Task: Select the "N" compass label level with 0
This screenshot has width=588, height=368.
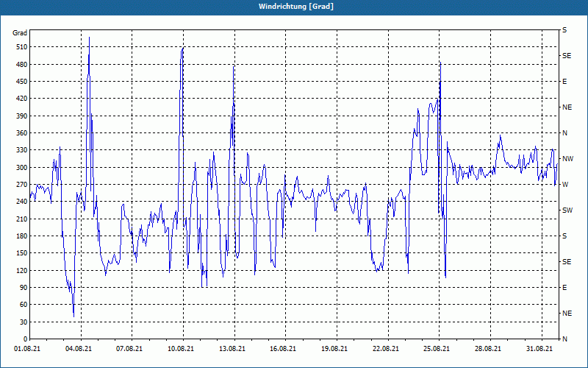Action: click(564, 339)
